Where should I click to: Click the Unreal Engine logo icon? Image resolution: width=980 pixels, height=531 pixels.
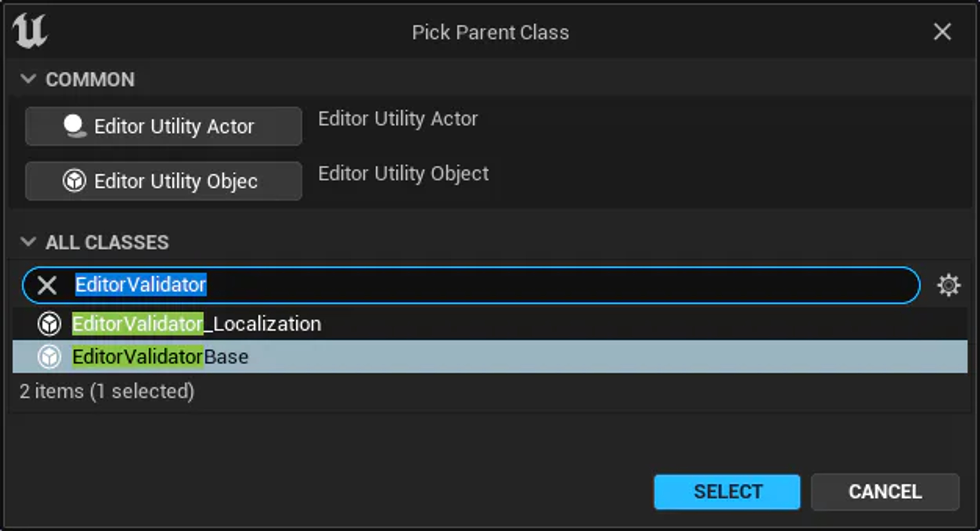pyautogui.click(x=30, y=31)
